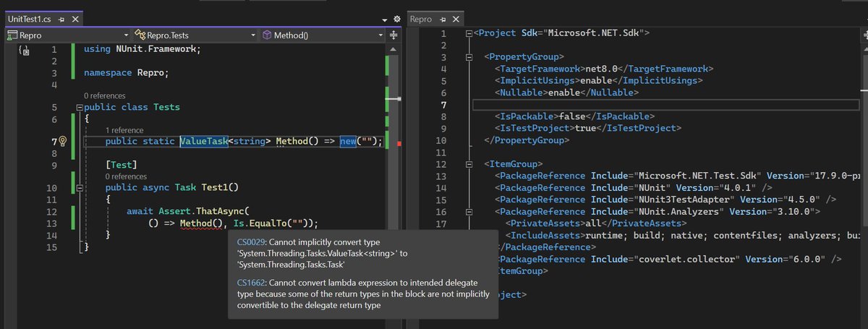Click the highlighted 'new' keyword on line 7

(348, 141)
